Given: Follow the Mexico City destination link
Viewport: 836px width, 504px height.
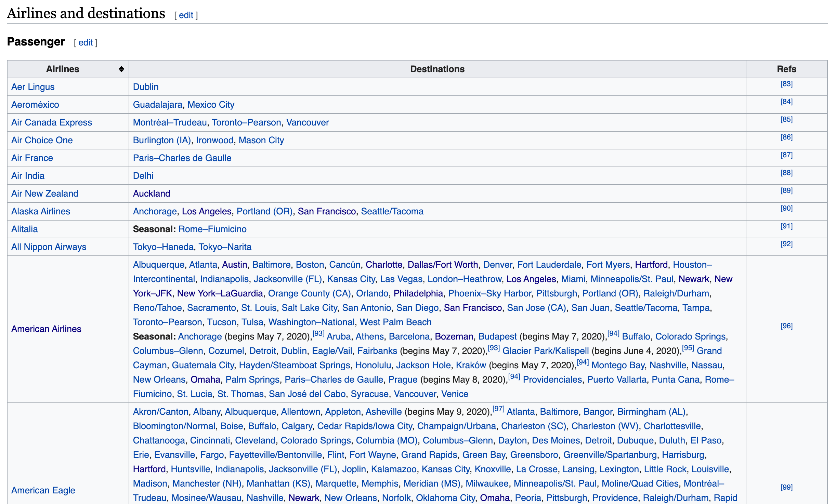Looking at the screenshot, I should pos(211,105).
